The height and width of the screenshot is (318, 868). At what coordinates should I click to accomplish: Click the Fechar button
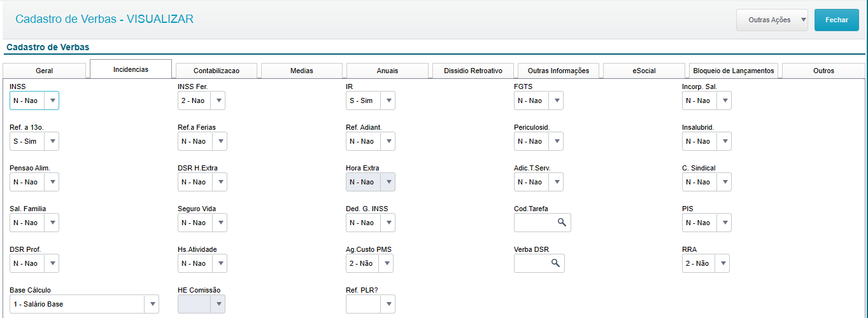click(x=837, y=20)
